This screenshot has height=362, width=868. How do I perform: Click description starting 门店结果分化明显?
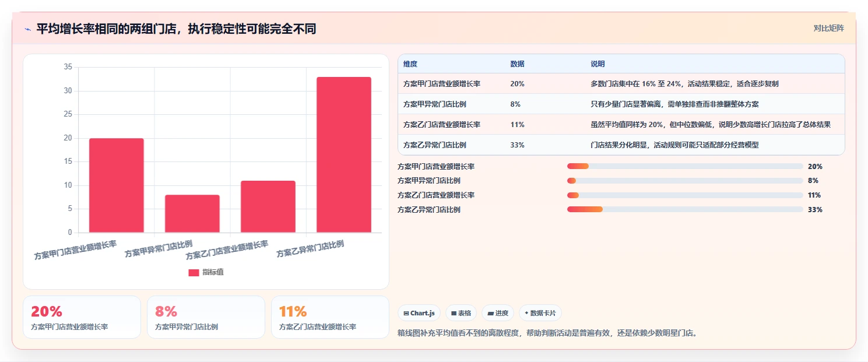(x=674, y=145)
